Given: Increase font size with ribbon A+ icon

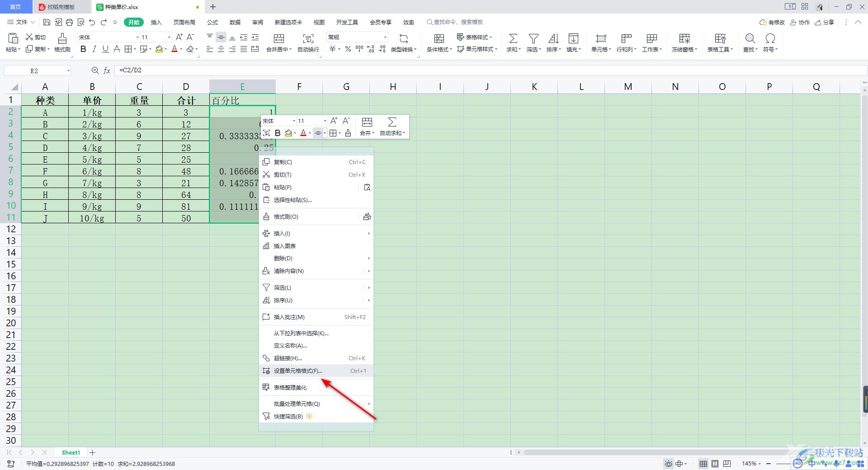Looking at the screenshot, I should coord(179,37).
